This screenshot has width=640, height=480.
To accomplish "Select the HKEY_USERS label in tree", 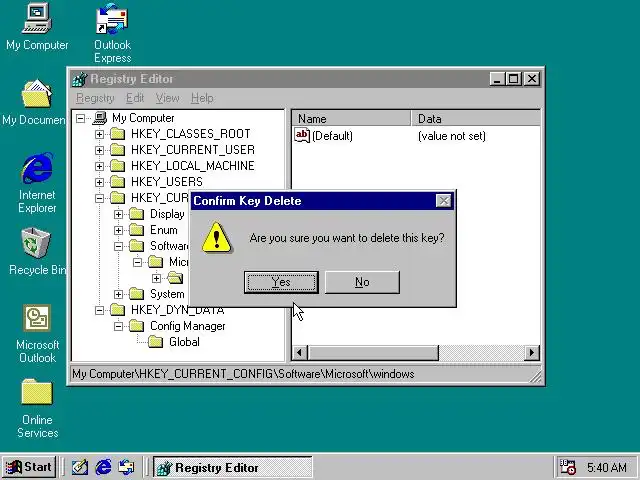I will [x=167, y=182].
